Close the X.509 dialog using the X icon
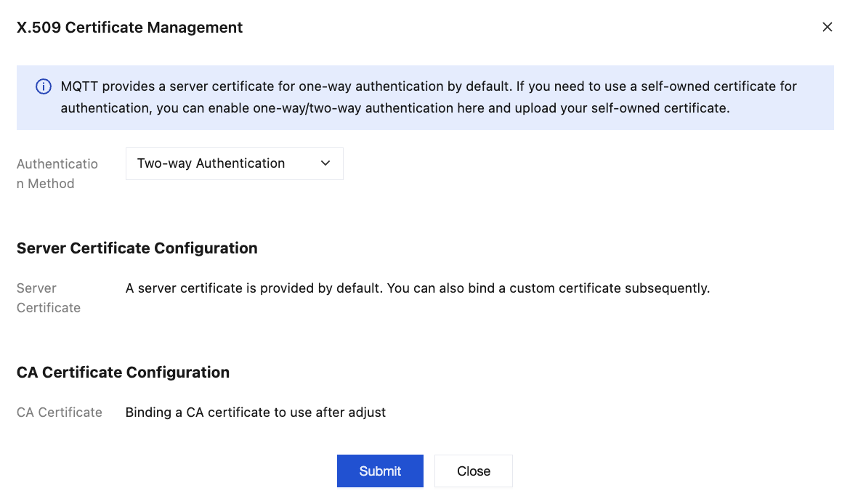The image size is (850, 504). click(827, 28)
